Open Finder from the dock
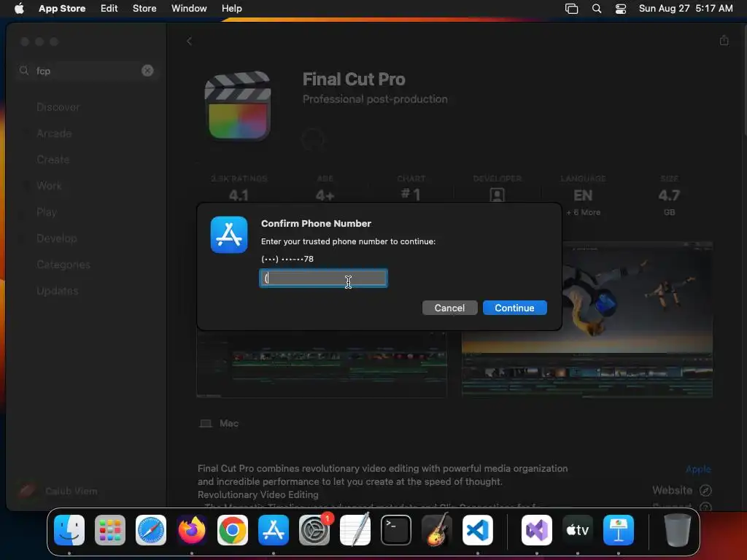Viewport: 747px width, 560px height. coord(69,530)
